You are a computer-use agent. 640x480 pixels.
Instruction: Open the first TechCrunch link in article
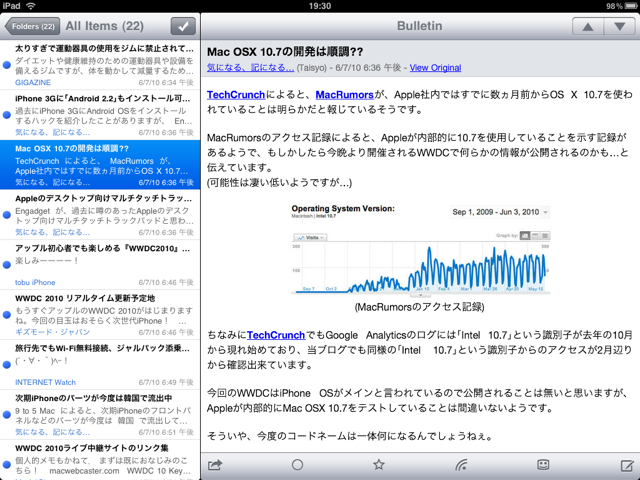(235, 94)
